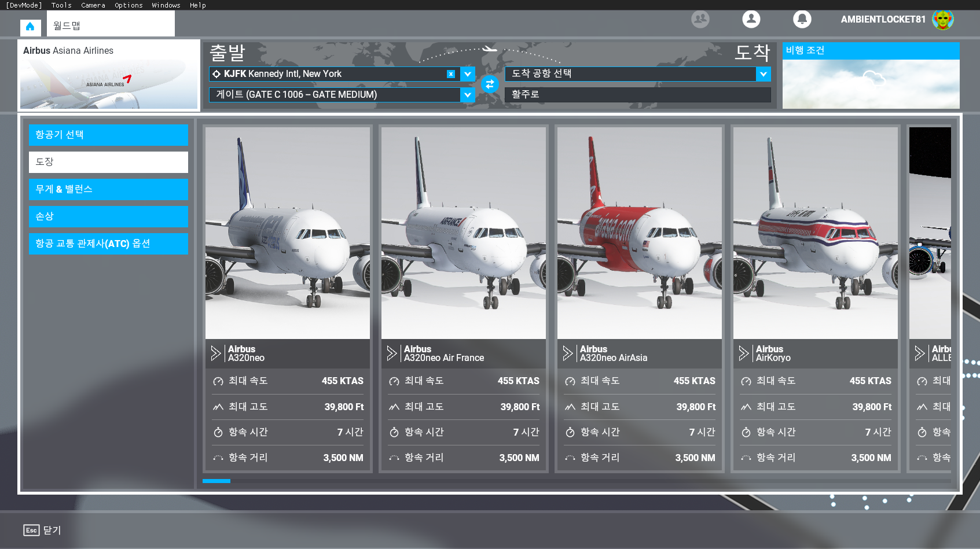Click 455 KTAS value on AirAsia card
980x549 pixels.
click(x=695, y=381)
